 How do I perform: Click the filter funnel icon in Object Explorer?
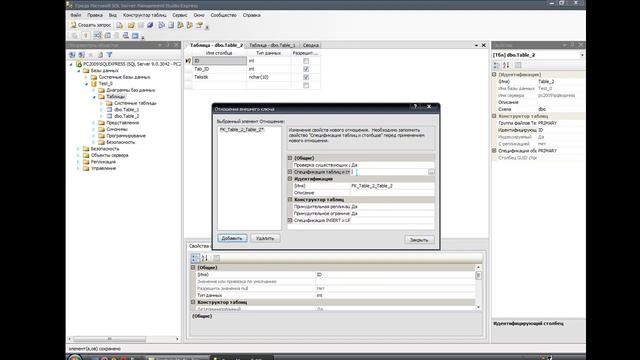109,55
